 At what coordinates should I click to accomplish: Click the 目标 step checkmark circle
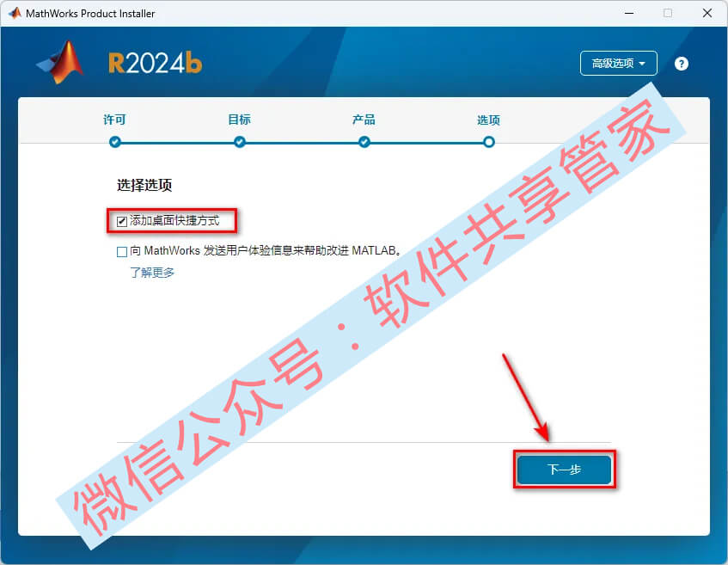coord(240,142)
